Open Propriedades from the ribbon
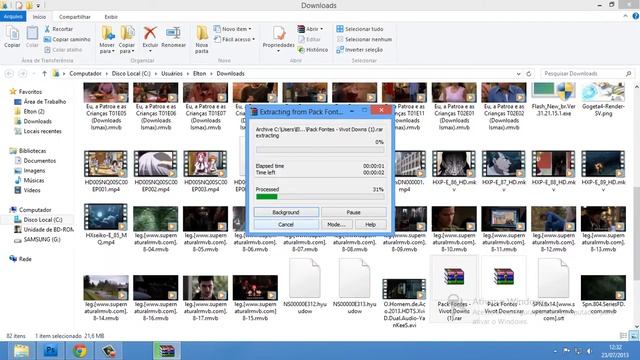The height and width of the screenshot is (360, 640). click(x=278, y=38)
